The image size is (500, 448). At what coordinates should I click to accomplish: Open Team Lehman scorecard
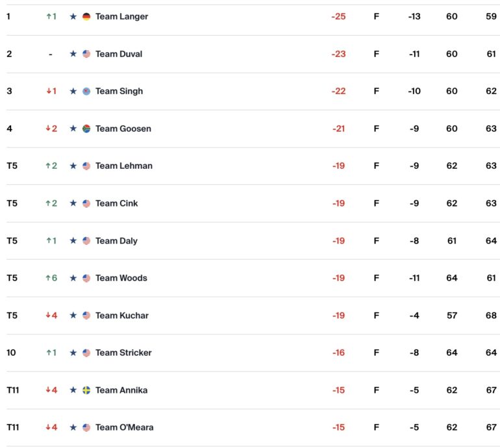124,166
